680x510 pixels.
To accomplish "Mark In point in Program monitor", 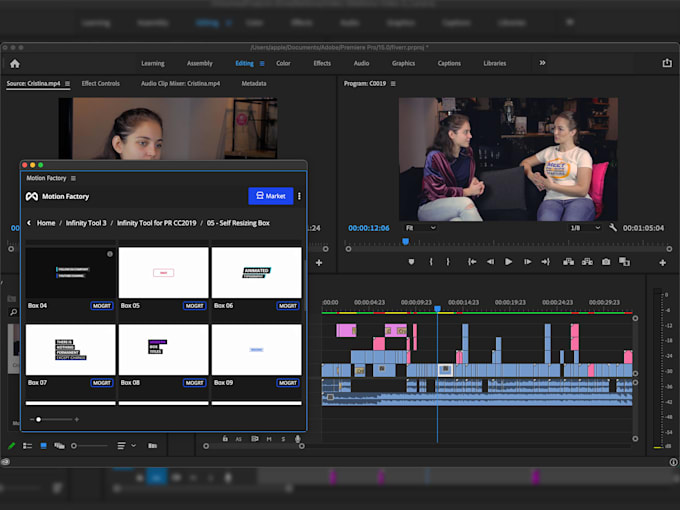I will tap(431, 262).
